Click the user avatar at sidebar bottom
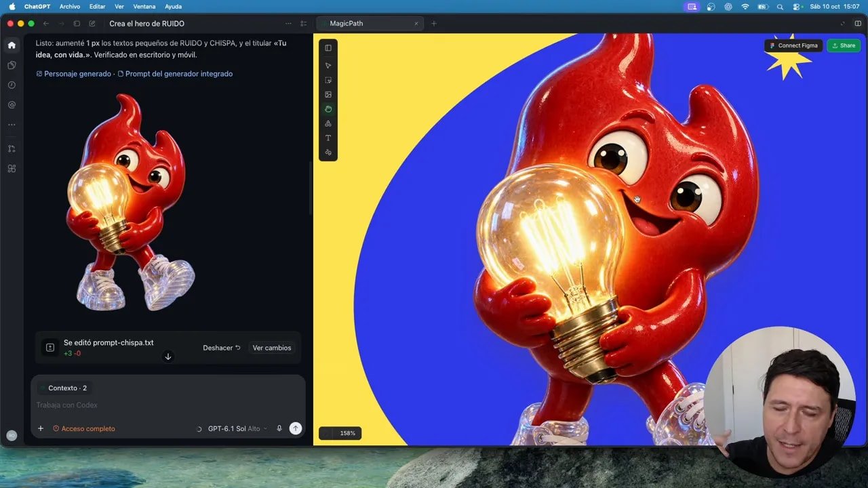Screen dimensions: 868x488 (x=12, y=435)
